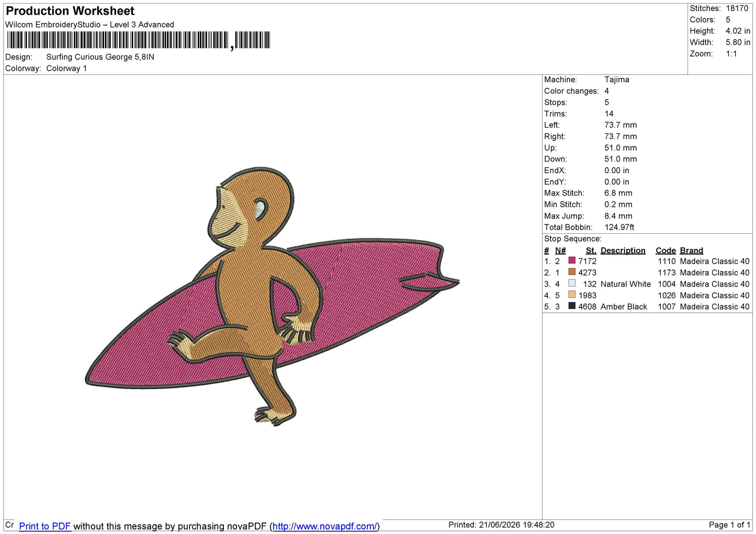Click the 'Up:' value '51.0 mm'
The height and width of the screenshot is (534, 756).
(620, 147)
